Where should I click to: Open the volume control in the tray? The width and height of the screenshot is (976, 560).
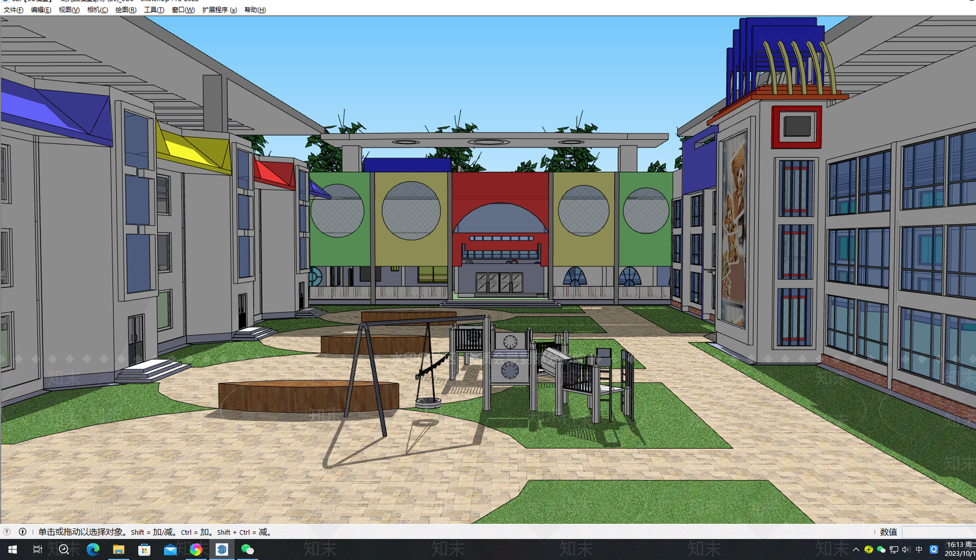(x=906, y=550)
